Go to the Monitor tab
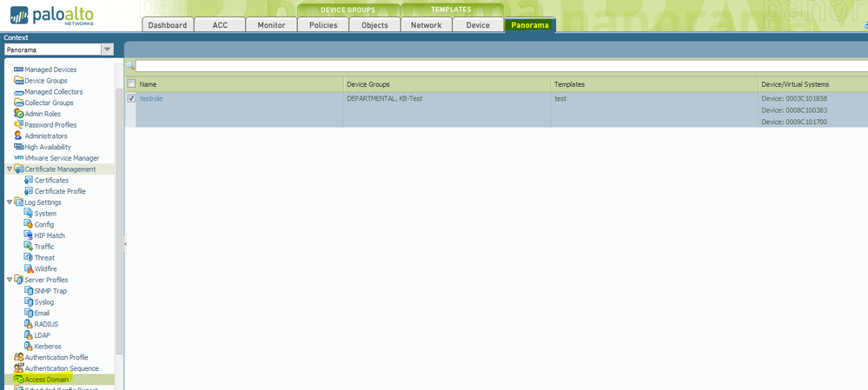 271,25
